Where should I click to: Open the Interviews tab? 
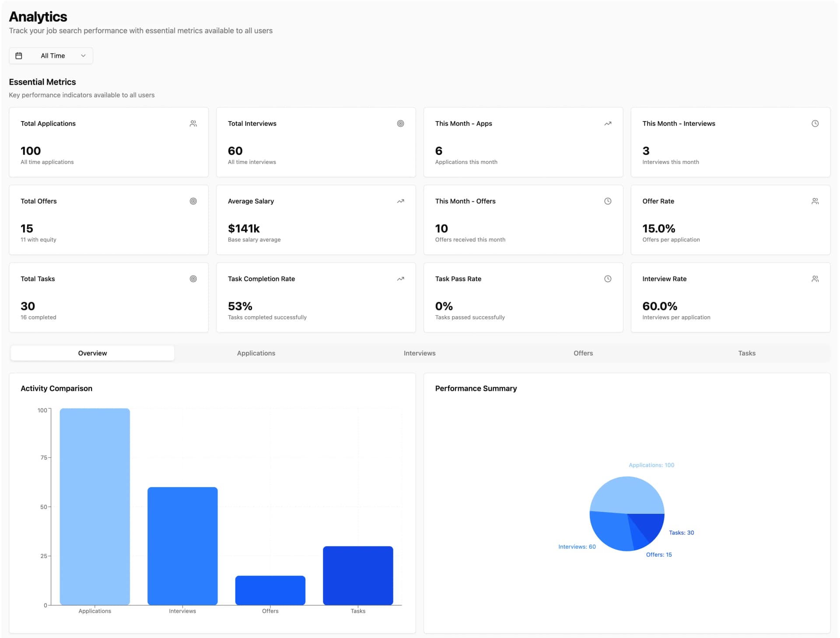pos(419,353)
